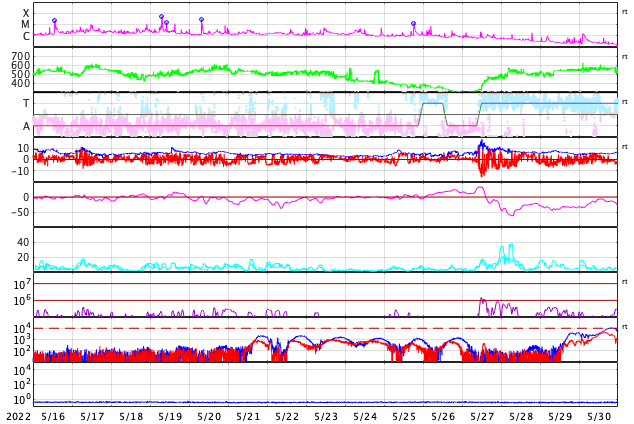Screen dimensions: 634x424
Task: Click the 5/22 date label
Action: coord(287,417)
